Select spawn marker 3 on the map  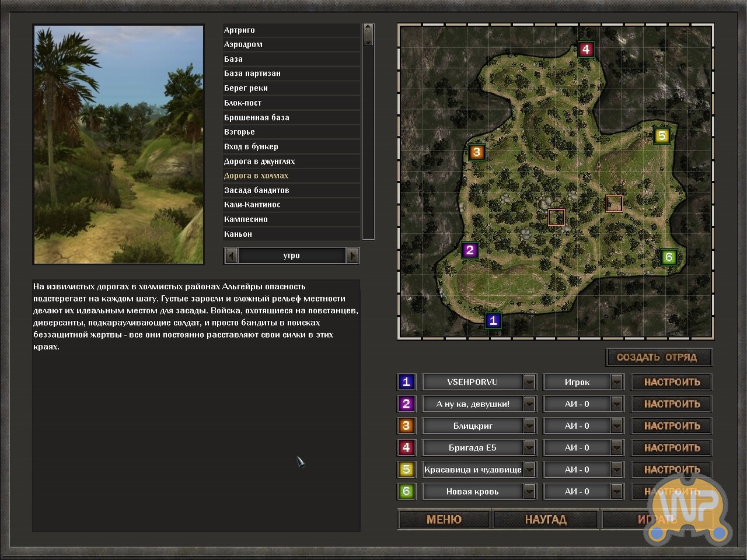tap(477, 152)
